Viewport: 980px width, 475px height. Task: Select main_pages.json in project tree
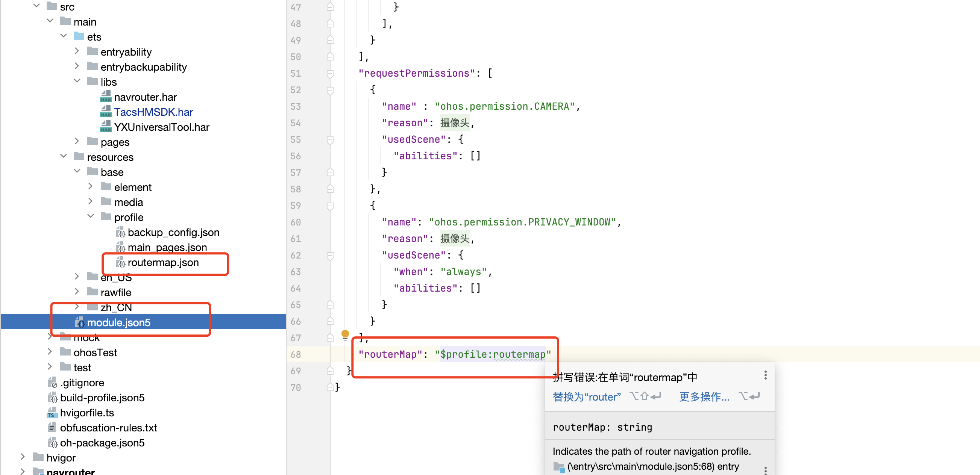167,248
